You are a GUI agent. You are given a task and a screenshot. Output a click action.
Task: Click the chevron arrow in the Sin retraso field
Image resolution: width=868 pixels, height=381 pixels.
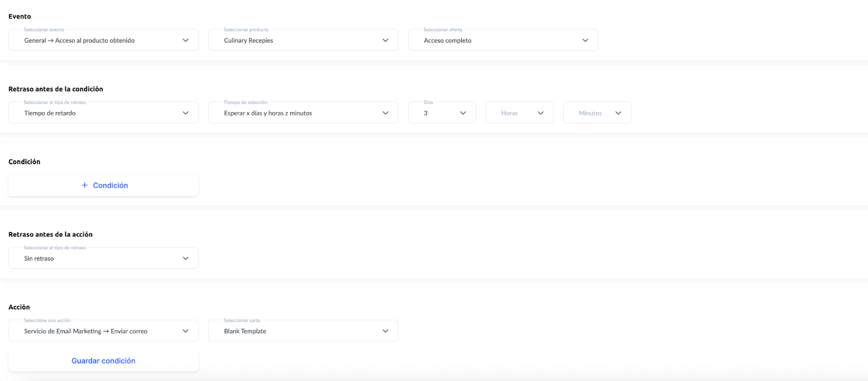[x=186, y=259]
